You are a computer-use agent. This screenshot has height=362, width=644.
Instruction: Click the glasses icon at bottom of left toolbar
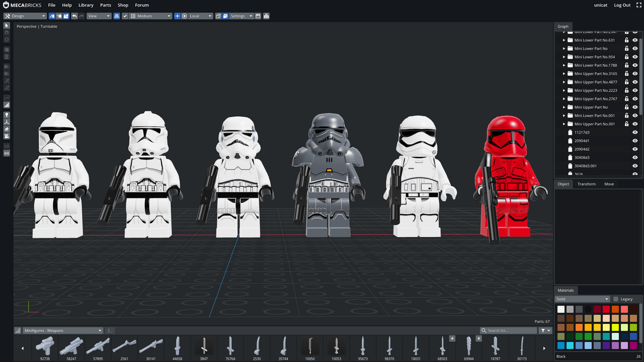point(7,153)
